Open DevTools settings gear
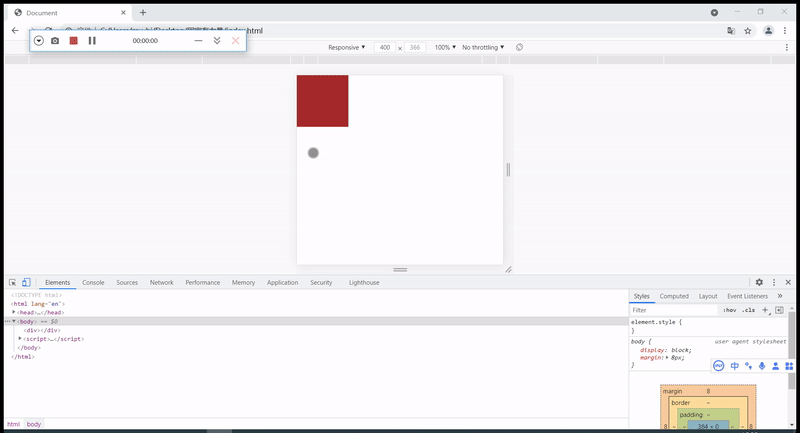The image size is (800, 433). pyautogui.click(x=759, y=282)
